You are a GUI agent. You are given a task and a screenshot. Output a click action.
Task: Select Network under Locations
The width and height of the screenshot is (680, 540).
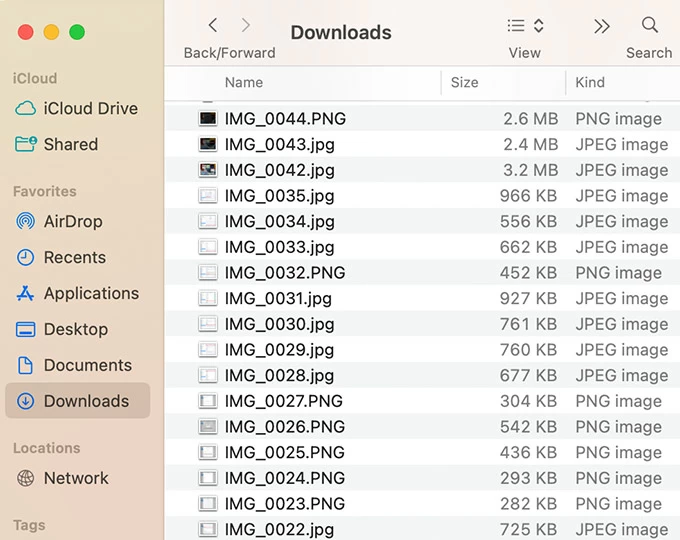tap(75, 478)
